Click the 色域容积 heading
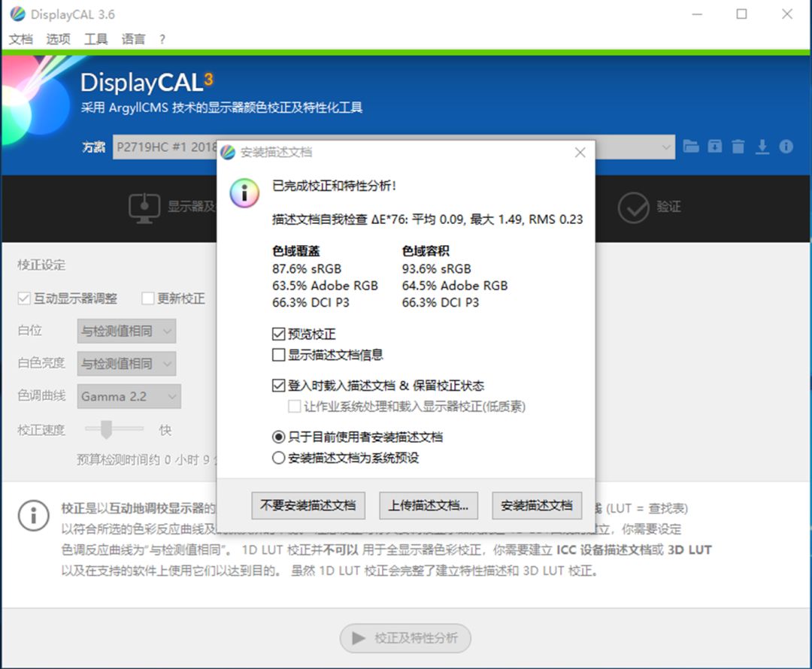 pyautogui.click(x=426, y=251)
